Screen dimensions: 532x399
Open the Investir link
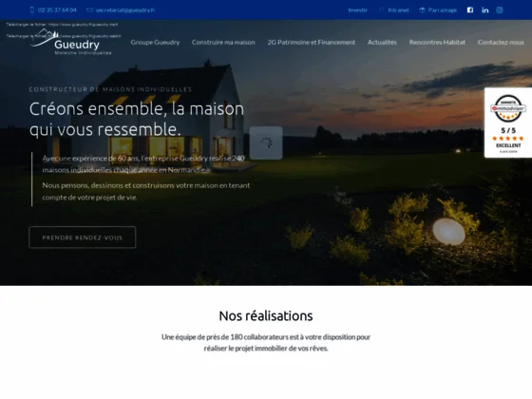pos(357,9)
